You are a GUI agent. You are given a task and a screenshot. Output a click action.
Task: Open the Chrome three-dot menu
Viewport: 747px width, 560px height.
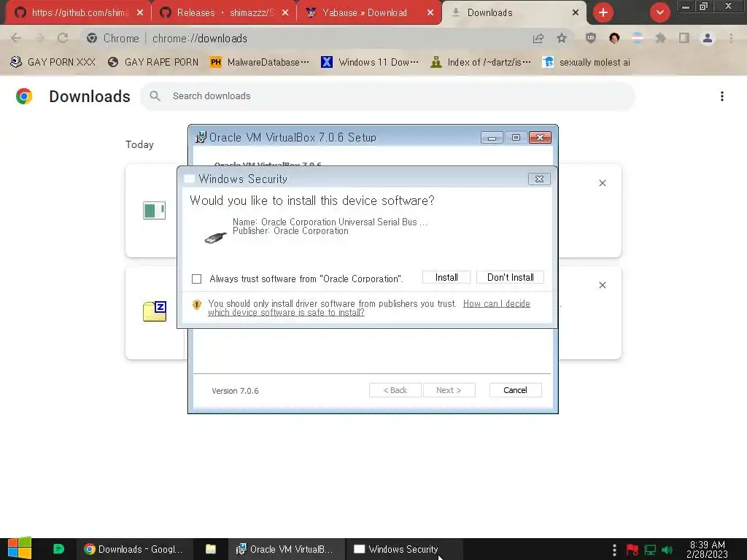(x=731, y=38)
